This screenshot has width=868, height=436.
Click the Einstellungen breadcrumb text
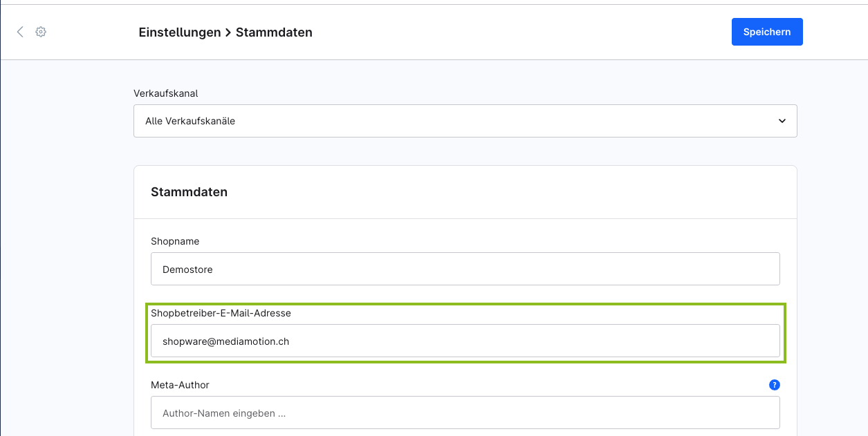[179, 32]
